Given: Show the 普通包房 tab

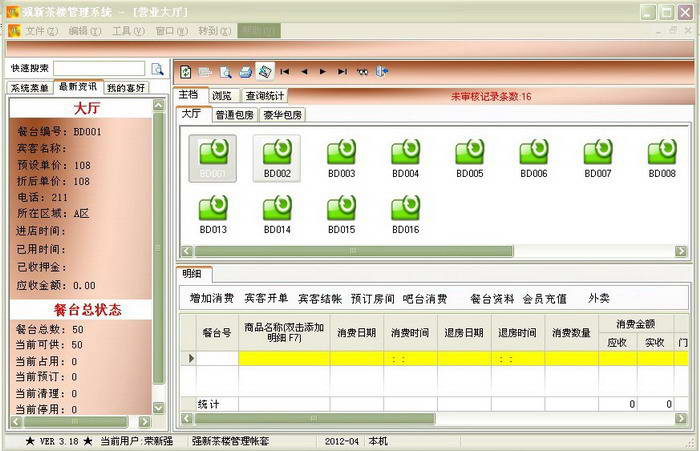Looking at the screenshot, I should [235, 115].
